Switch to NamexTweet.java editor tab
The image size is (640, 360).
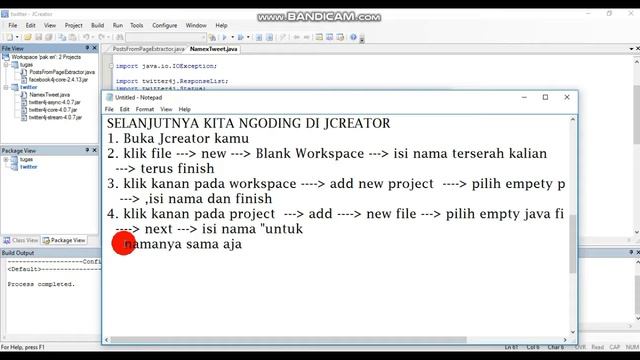coord(213,49)
